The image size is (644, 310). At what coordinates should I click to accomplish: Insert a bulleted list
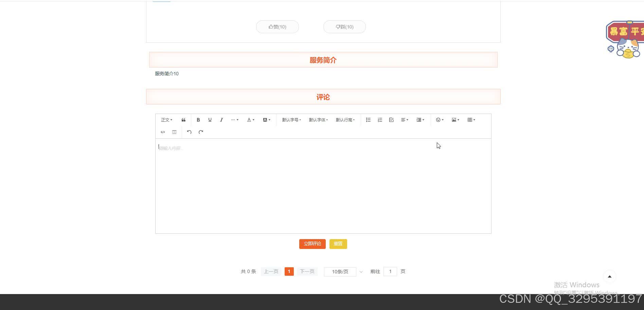[368, 120]
